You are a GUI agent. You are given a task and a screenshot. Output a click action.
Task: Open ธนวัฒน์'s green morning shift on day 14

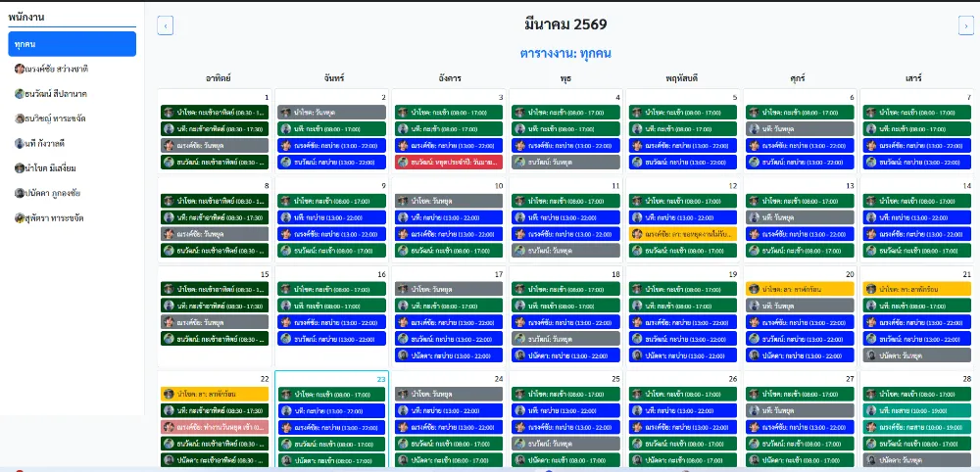917,251
